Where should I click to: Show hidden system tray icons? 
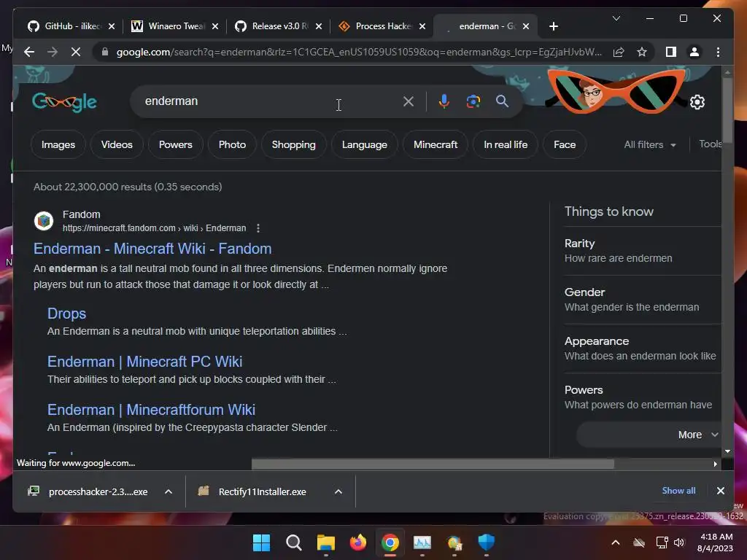(616, 542)
